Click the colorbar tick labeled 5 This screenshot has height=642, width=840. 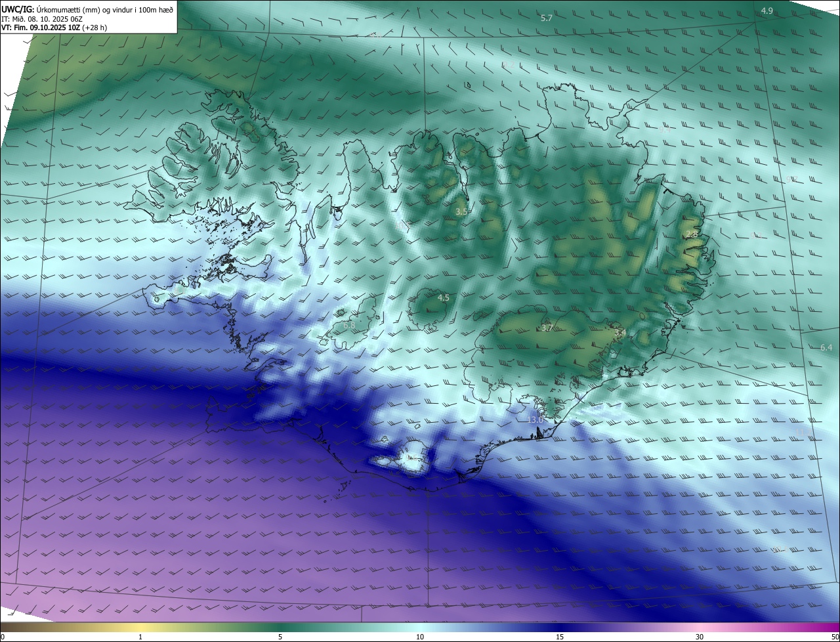(x=280, y=637)
